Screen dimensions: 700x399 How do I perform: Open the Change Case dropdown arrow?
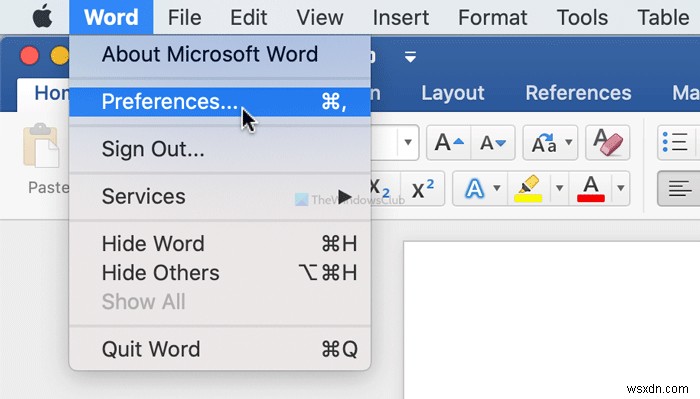pos(569,142)
